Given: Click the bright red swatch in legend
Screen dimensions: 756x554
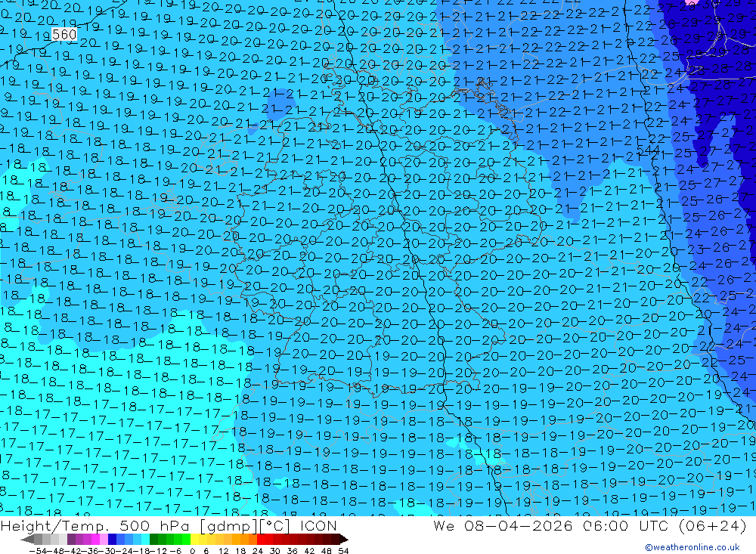Looking at the screenshot, I should [261, 540].
